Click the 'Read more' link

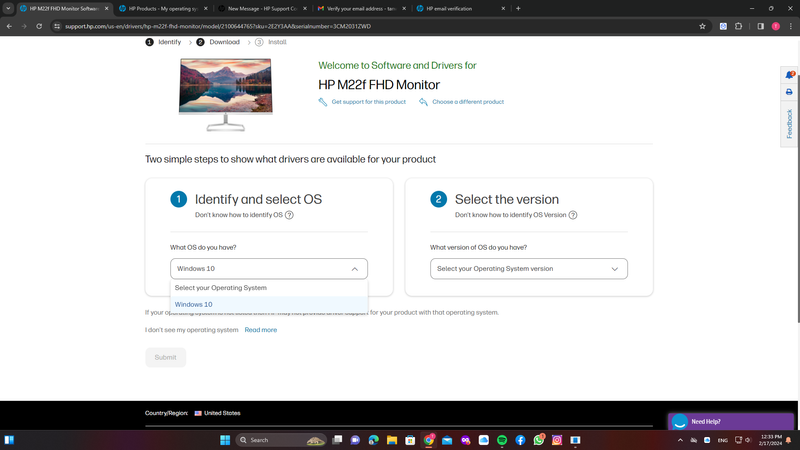click(x=261, y=330)
